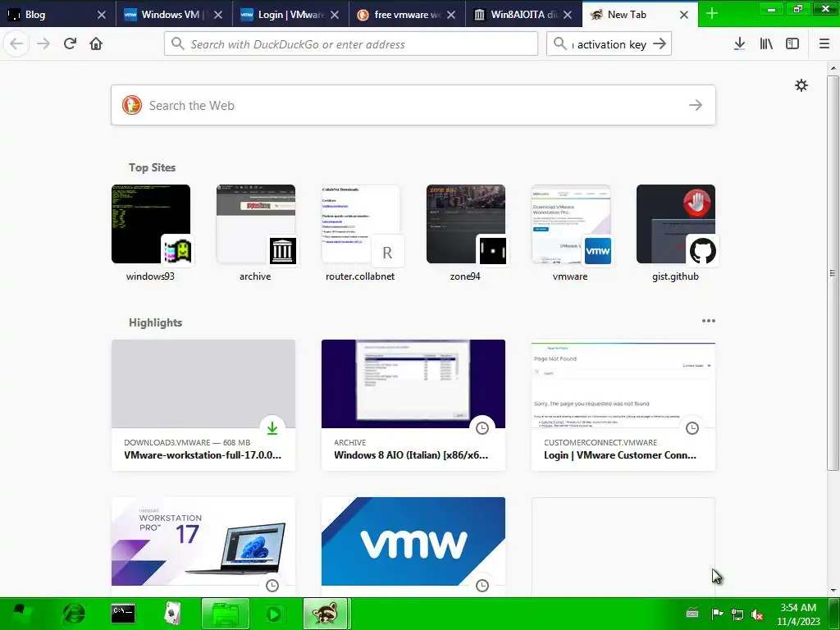Click magnifier in activation key search box
The height and width of the screenshot is (630, 840).
tap(559, 44)
